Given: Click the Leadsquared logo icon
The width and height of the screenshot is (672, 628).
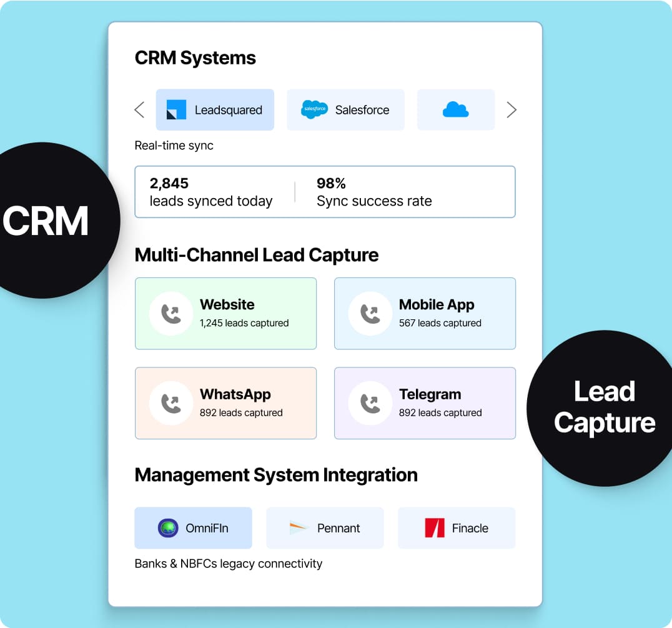Looking at the screenshot, I should pos(177,109).
